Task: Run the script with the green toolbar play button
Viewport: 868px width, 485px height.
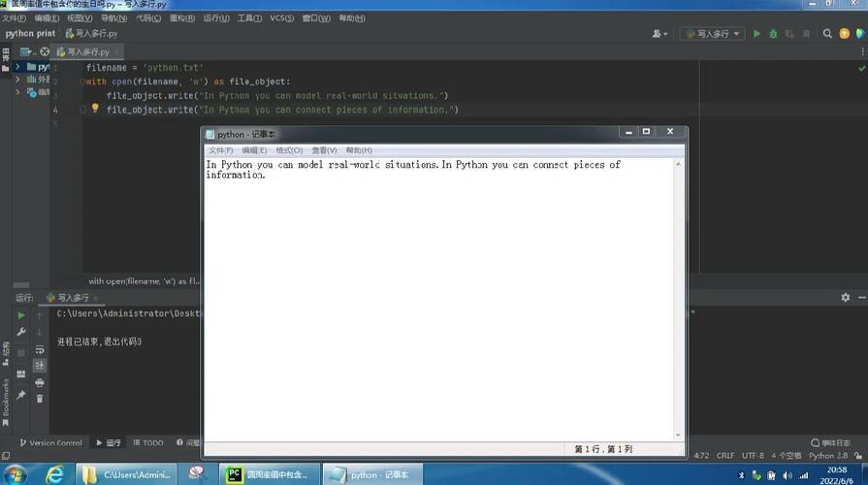Action: [x=757, y=34]
